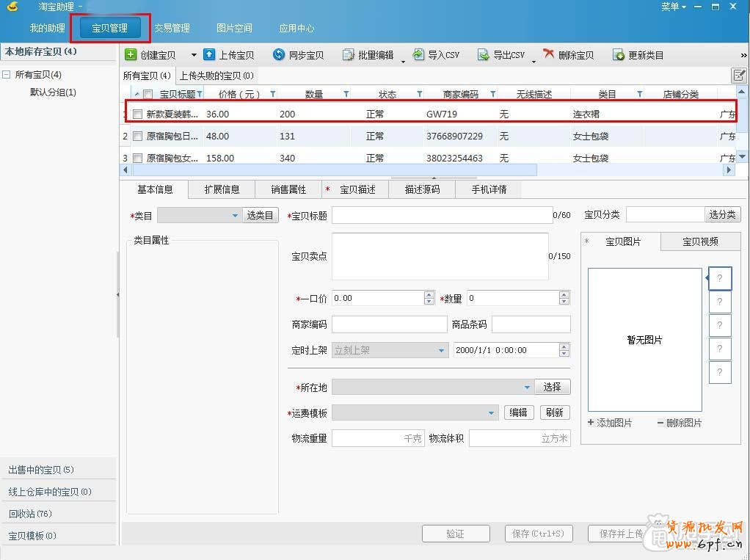The height and width of the screenshot is (560, 750).
Task: Click the item title (宝贝标题) input field
Action: point(442,215)
